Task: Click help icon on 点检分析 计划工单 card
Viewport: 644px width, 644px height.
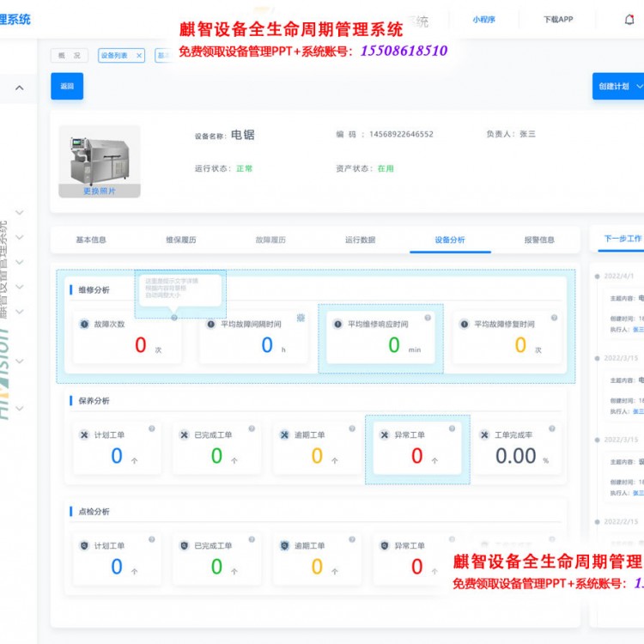Action: [x=151, y=539]
